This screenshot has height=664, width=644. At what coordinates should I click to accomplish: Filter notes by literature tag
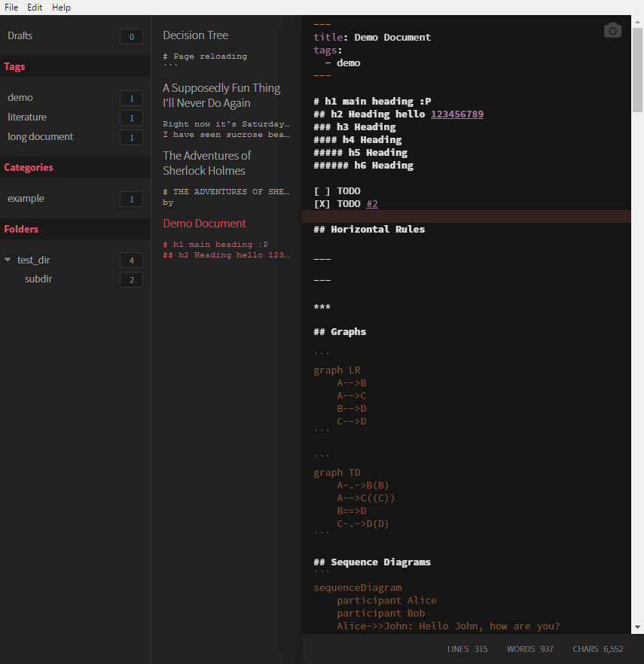pyautogui.click(x=27, y=117)
